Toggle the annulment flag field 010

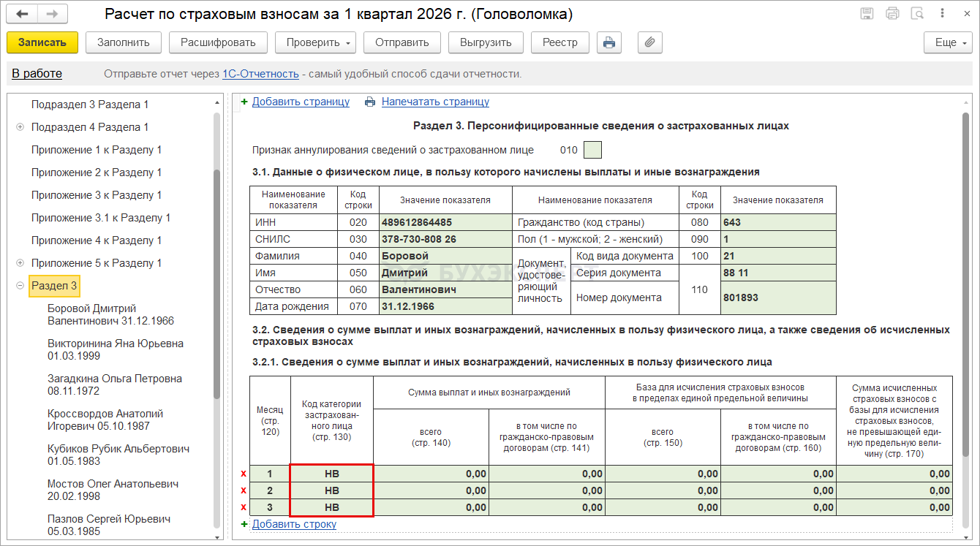coord(592,151)
